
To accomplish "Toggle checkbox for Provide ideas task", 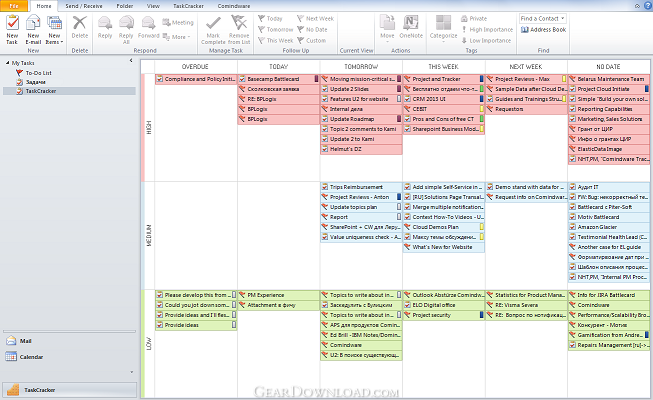I will click(160, 325).
